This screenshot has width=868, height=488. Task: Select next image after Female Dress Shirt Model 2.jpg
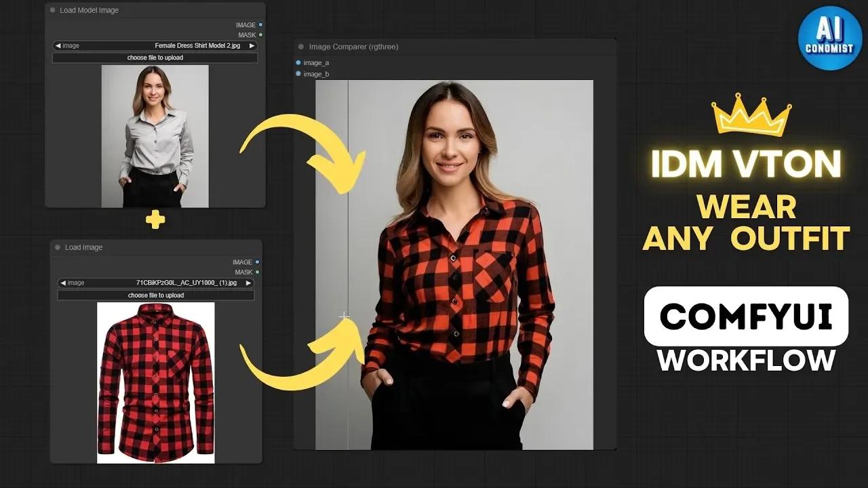252,46
